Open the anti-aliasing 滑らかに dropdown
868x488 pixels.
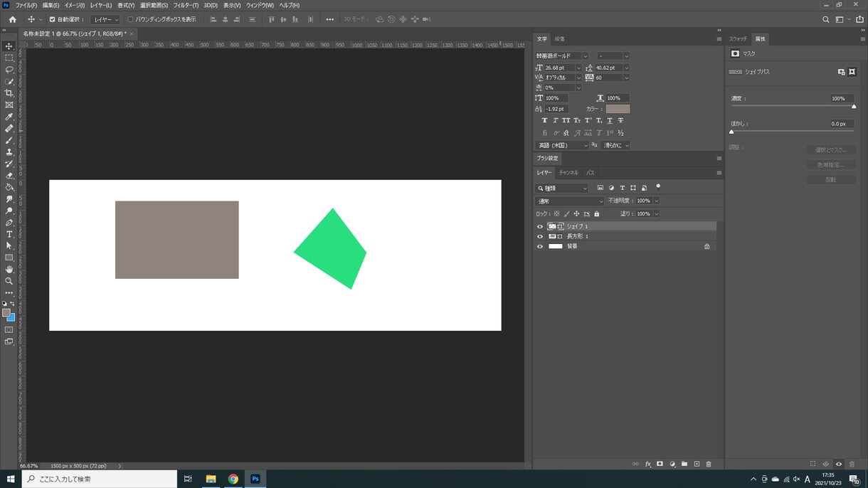point(616,145)
